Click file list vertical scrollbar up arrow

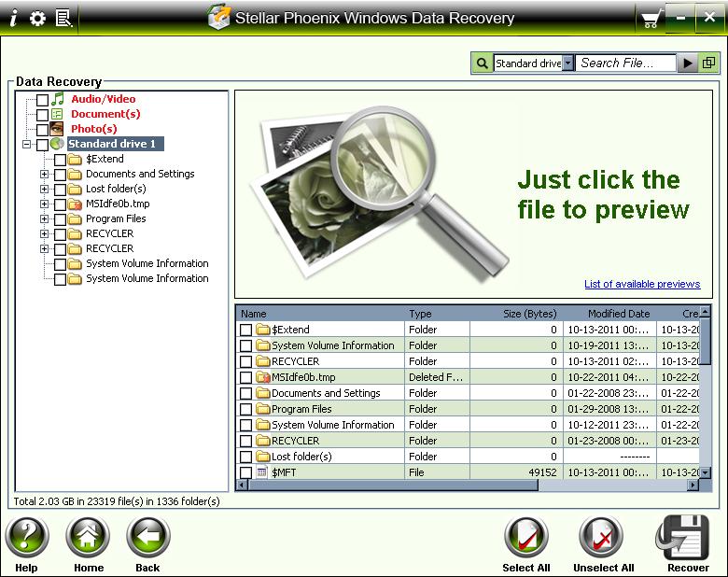(706, 312)
